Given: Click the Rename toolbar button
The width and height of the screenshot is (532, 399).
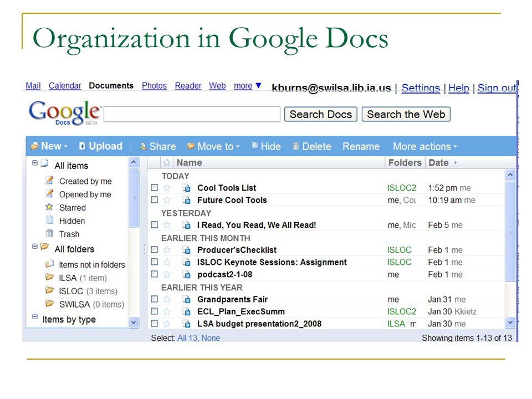Looking at the screenshot, I should click(361, 146).
